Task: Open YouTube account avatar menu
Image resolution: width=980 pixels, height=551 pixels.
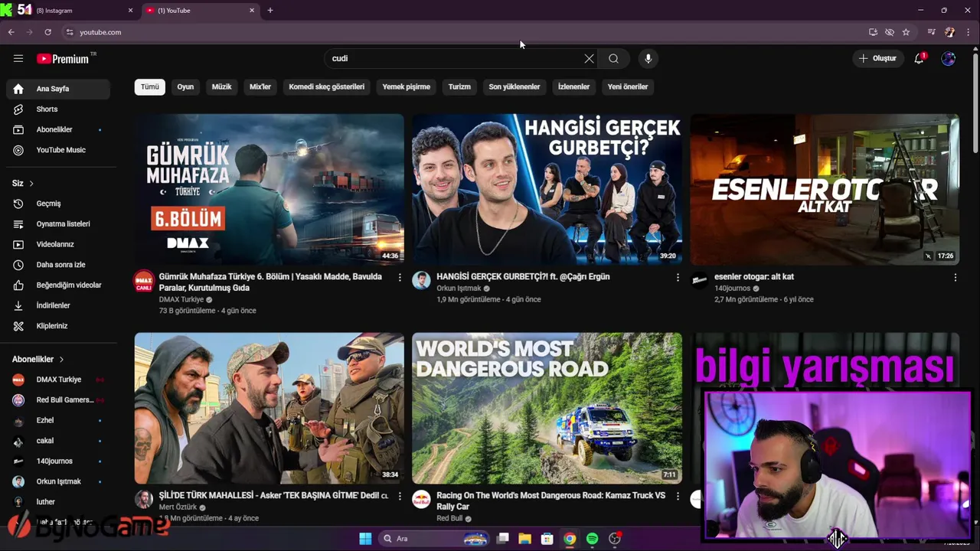Action: coord(948,58)
